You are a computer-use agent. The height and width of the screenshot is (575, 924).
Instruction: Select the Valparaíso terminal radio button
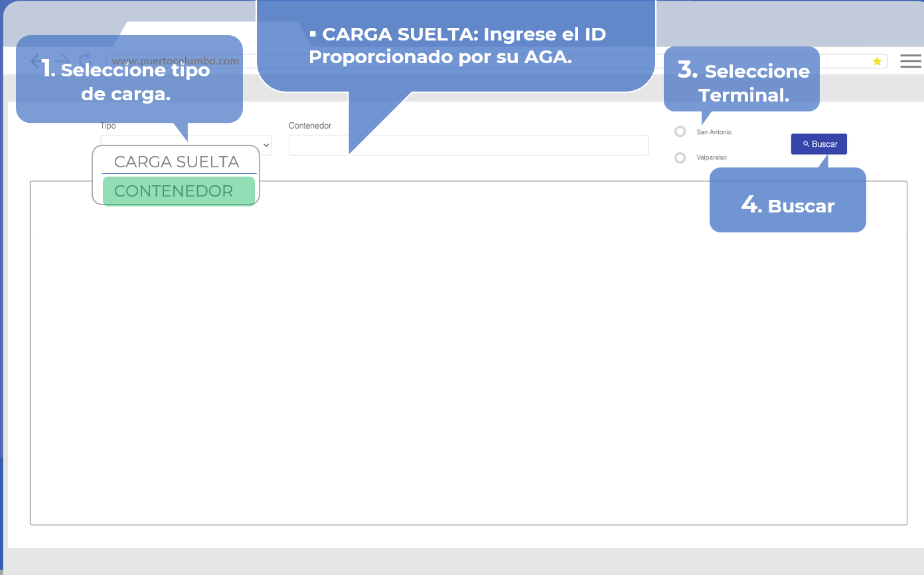(x=680, y=158)
